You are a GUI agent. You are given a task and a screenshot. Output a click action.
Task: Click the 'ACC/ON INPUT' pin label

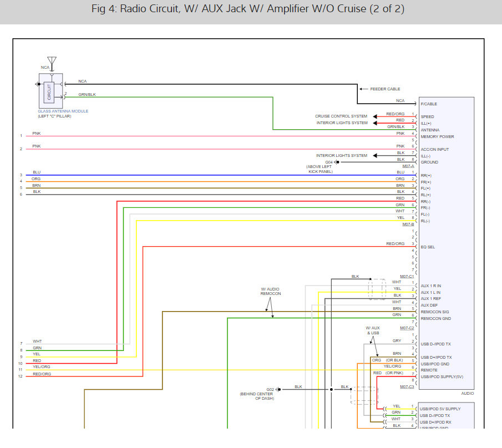(435, 150)
